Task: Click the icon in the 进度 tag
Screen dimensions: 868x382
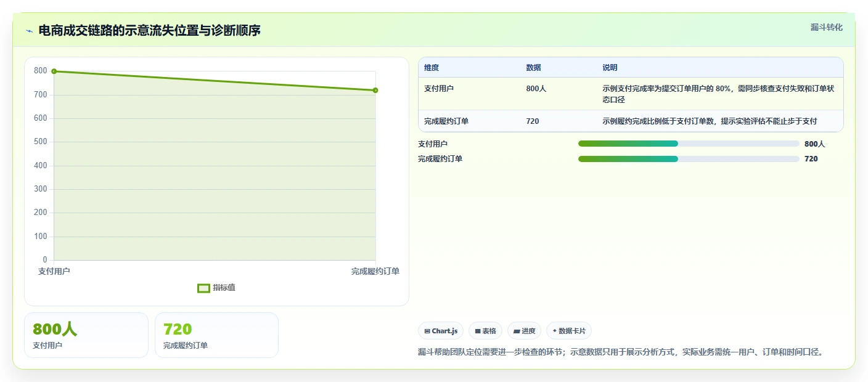Action: pyautogui.click(x=517, y=331)
